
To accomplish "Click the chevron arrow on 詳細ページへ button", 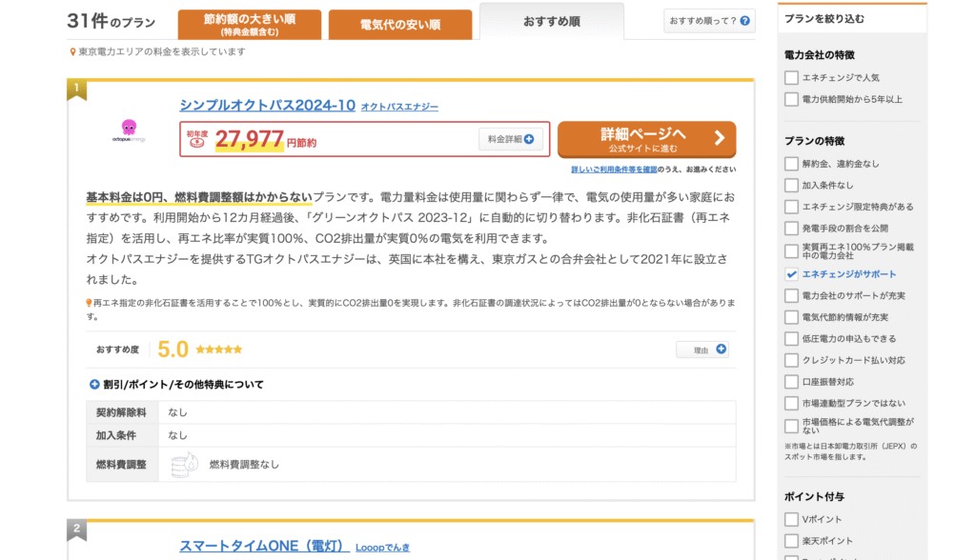I will point(720,138).
